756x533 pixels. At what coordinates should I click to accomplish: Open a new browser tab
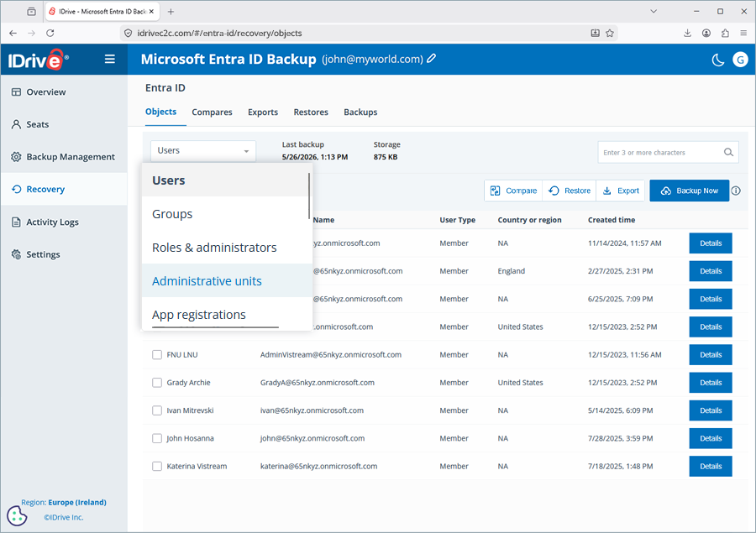point(171,12)
